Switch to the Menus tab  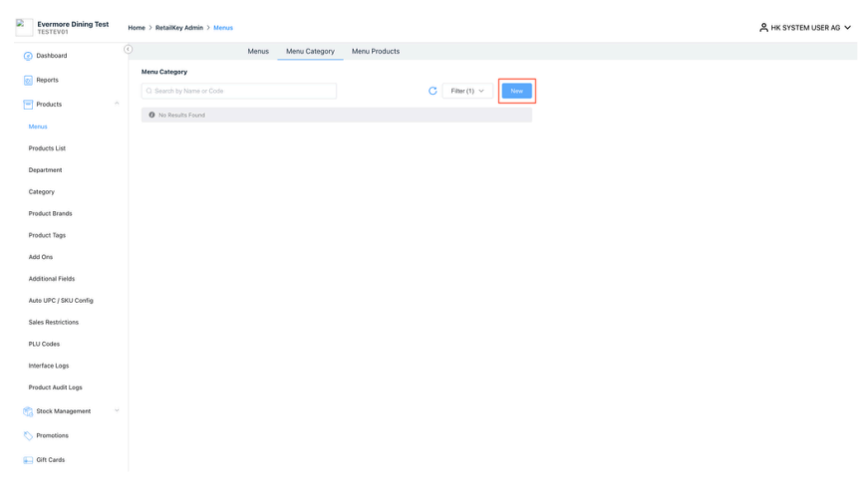[257, 51]
